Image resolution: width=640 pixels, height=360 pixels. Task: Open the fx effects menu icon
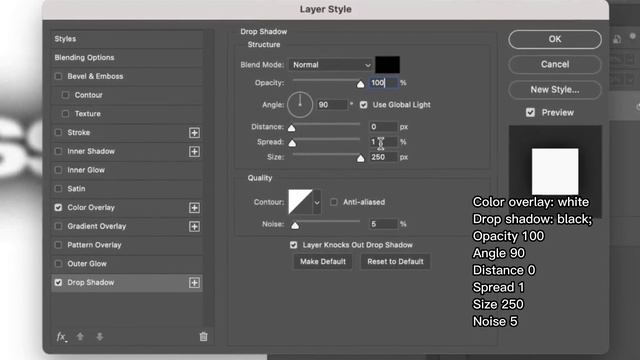click(62, 337)
